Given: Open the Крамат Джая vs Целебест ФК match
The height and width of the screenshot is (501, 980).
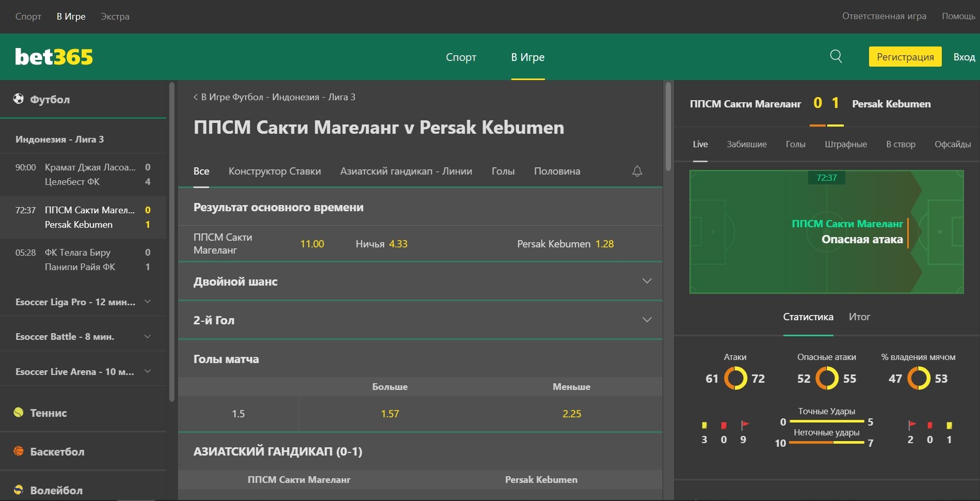Looking at the screenshot, I should (x=83, y=175).
